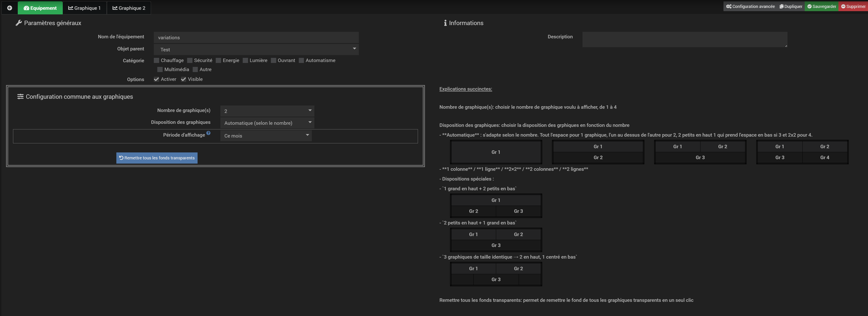
Task: Open the Objet parent dropdown
Action: [x=256, y=49]
